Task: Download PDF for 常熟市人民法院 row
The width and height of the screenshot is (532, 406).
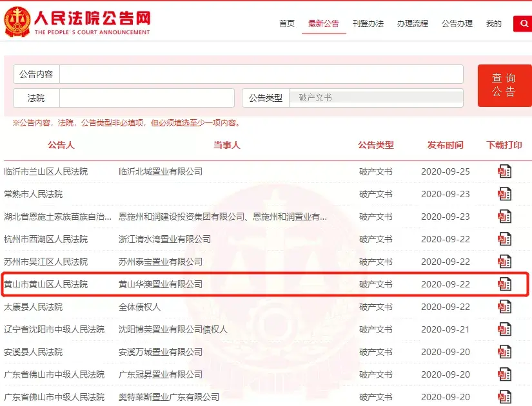Action: pos(504,194)
